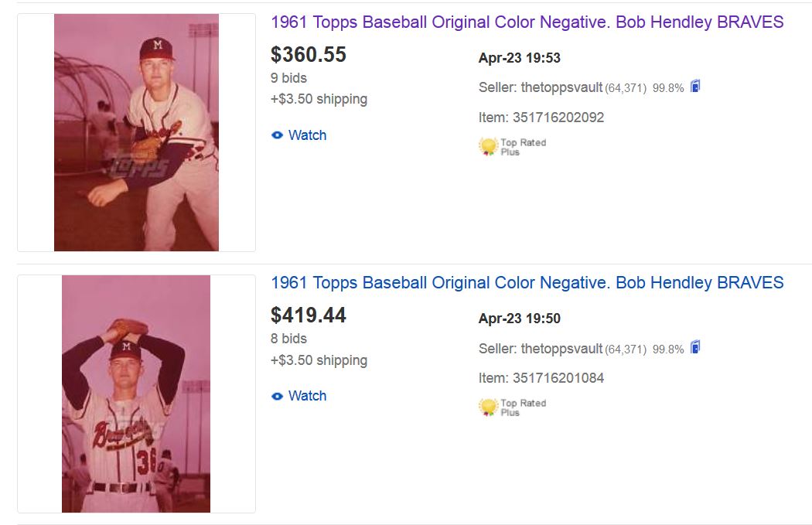Click seller thetoppsvault on the Apr-23 19:53 listing
This screenshot has width=812, height=525.
click(x=561, y=87)
